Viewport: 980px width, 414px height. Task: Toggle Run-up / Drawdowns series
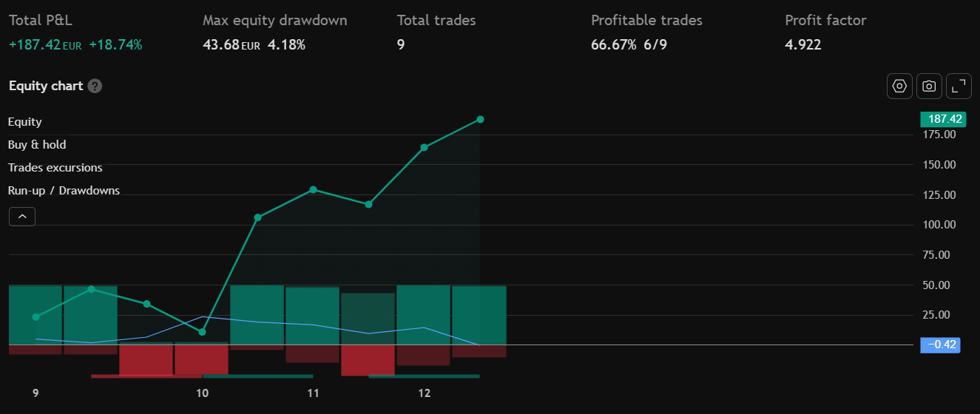click(64, 191)
